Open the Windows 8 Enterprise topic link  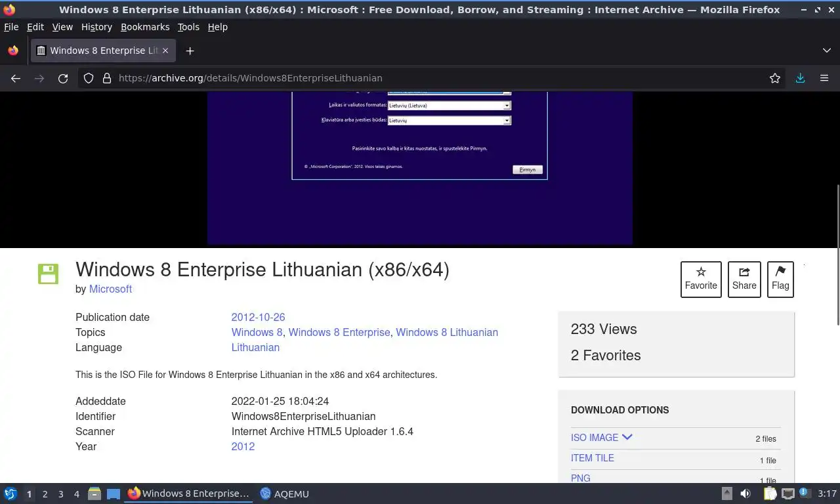(x=339, y=332)
